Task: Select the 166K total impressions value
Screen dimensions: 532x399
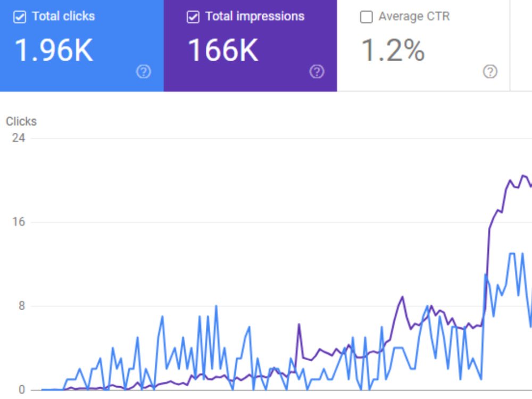Action: pyautogui.click(x=223, y=50)
